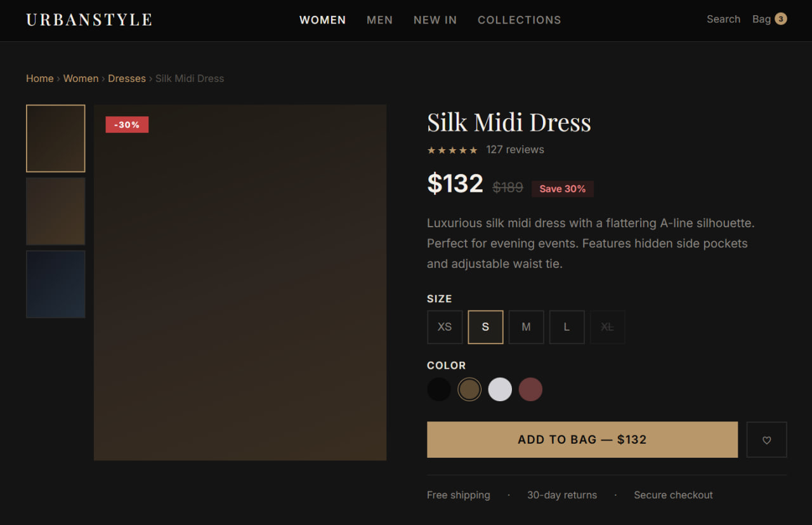Image resolution: width=812 pixels, height=525 pixels.
Task: Open New In from navigation
Action: click(x=435, y=20)
